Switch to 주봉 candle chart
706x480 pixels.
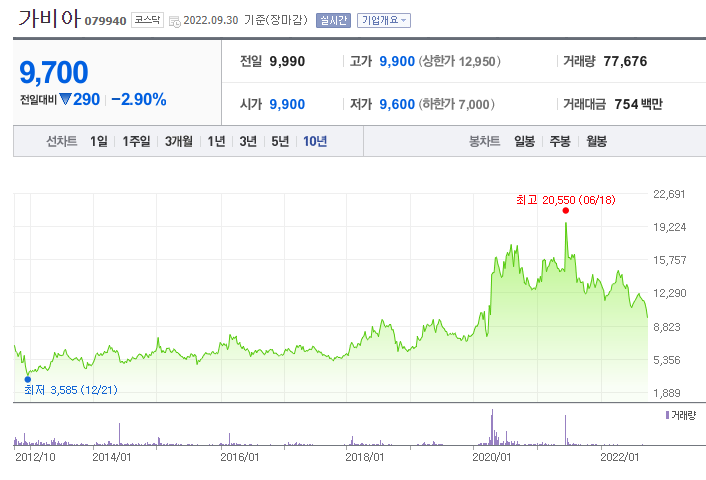tap(560, 141)
